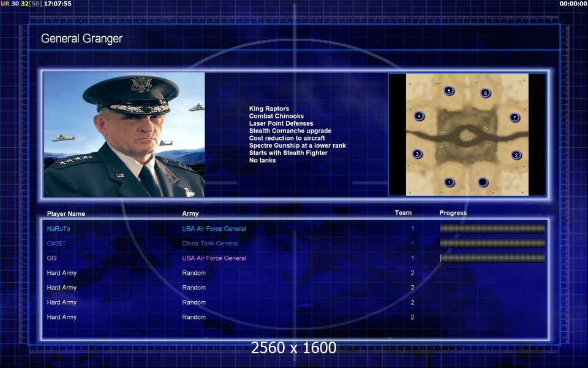
Task: Click the Cost reduction to aircraft line
Action: 287,138
